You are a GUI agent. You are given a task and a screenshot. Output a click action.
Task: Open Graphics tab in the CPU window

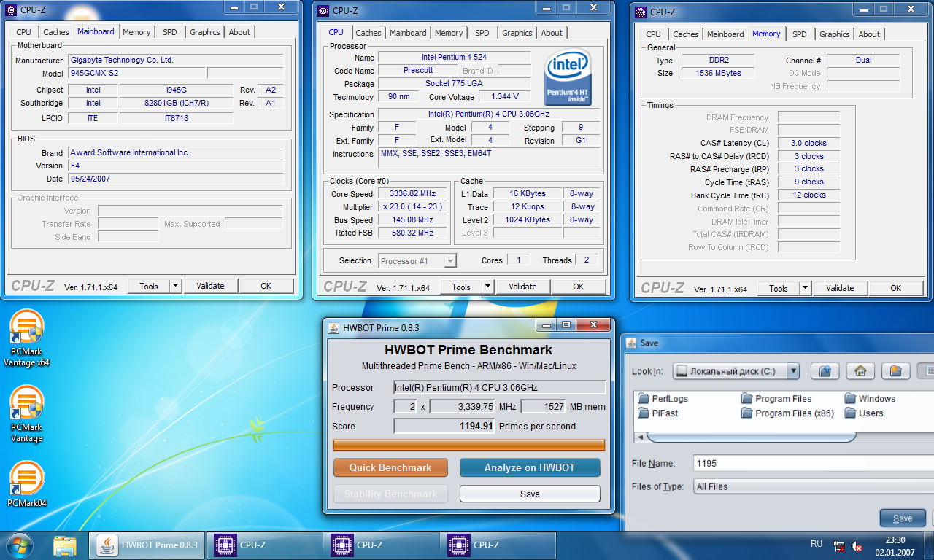click(517, 33)
